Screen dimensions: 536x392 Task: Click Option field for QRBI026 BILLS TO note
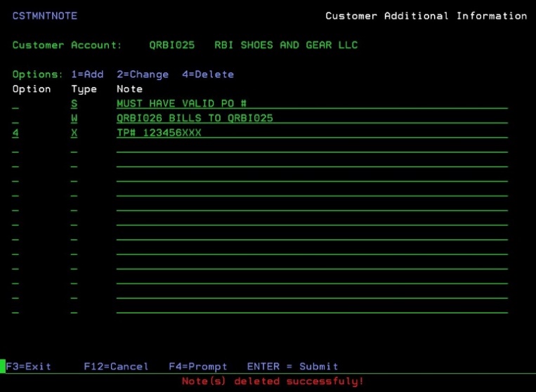click(x=15, y=119)
